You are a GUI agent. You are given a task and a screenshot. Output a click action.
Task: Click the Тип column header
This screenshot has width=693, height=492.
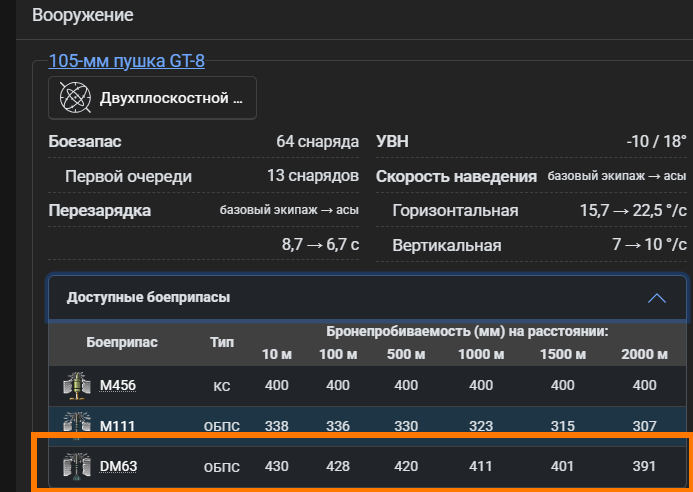click(x=222, y=342)
